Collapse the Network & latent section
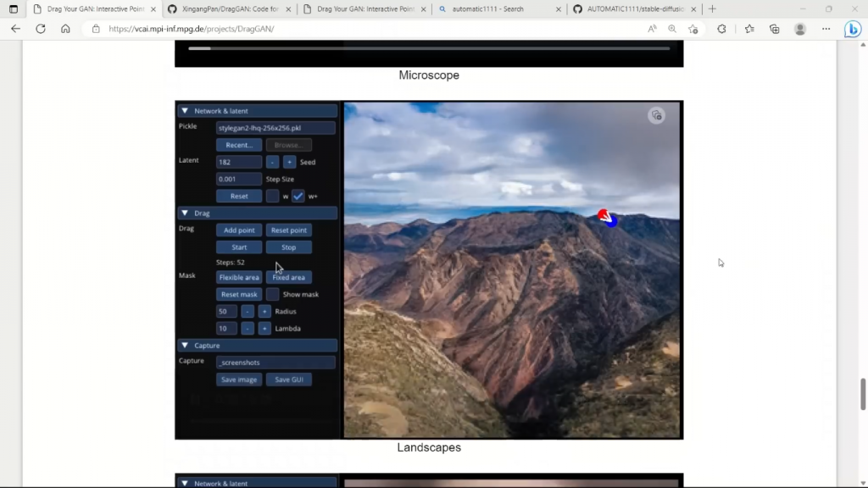 pos(185,111)
